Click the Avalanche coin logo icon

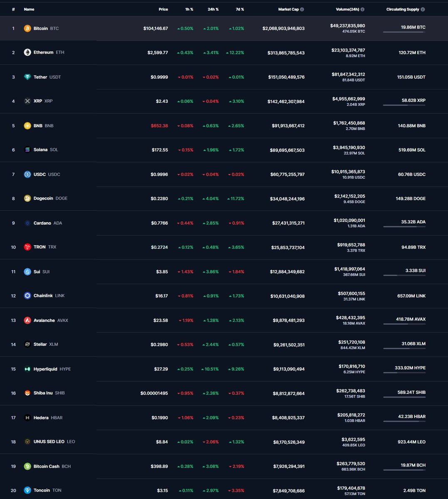[x=27, y=320]
